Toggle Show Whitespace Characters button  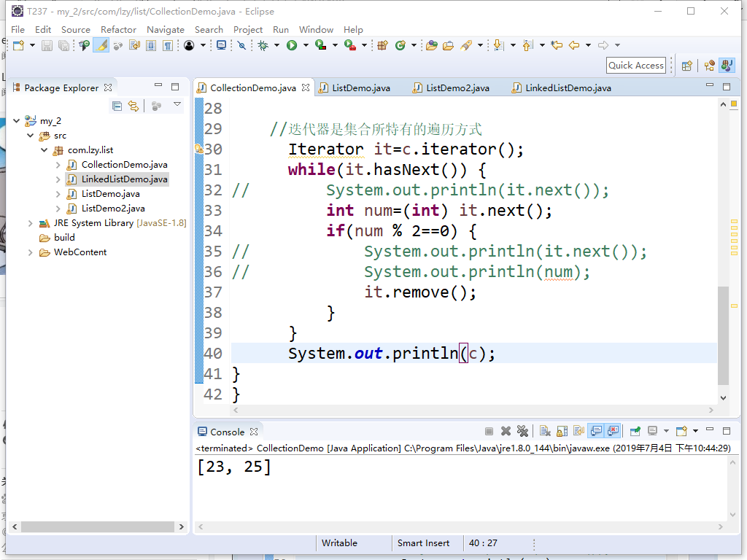click(x=168, y=45)
